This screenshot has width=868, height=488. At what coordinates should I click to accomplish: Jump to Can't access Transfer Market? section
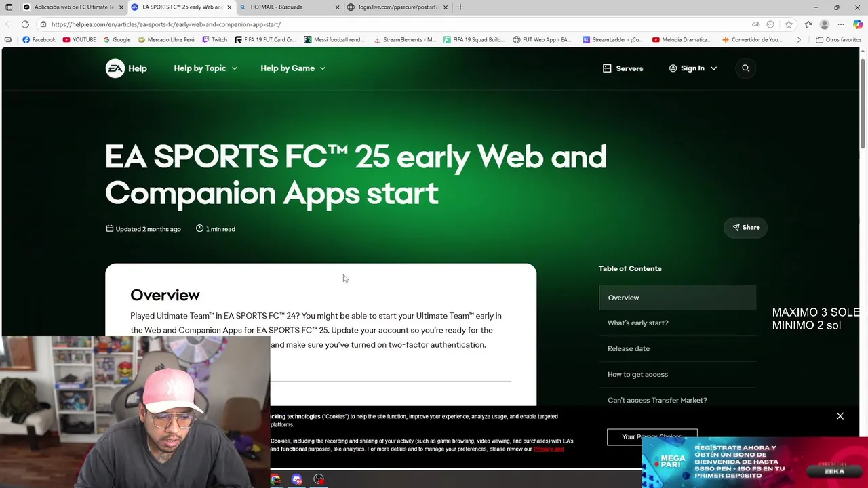(x=657, y=401)
